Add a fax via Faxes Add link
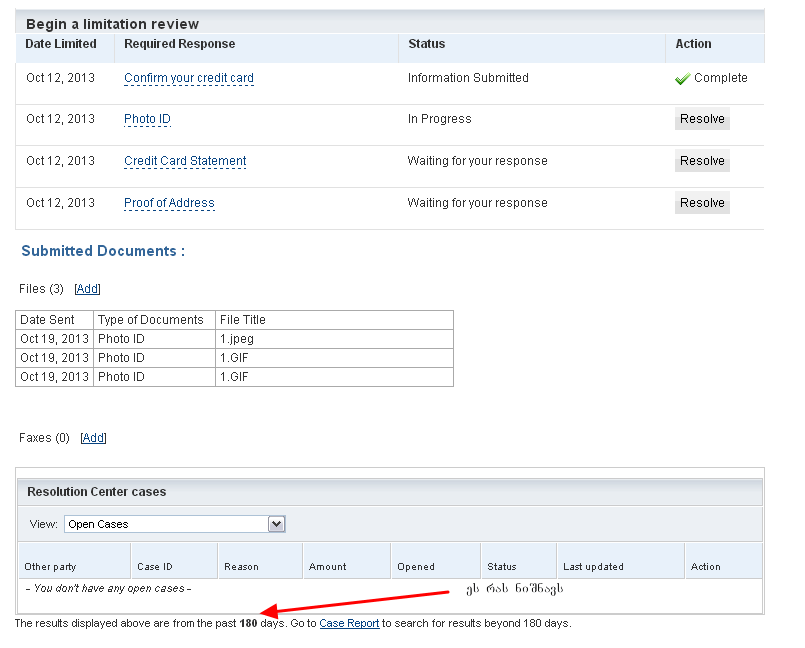Screen dimensions: 805x648 click(x=93, y=438)
